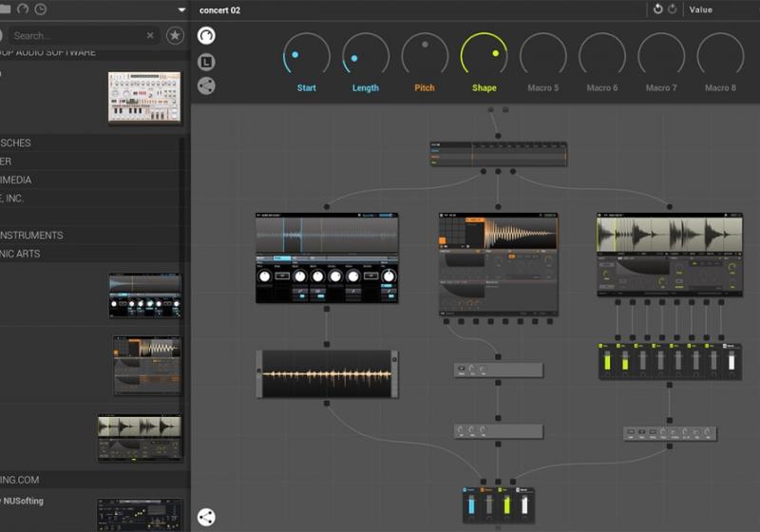Toggle the favorites star filter
The width and height of the screenshot is (760, 532).
[175, 35]
